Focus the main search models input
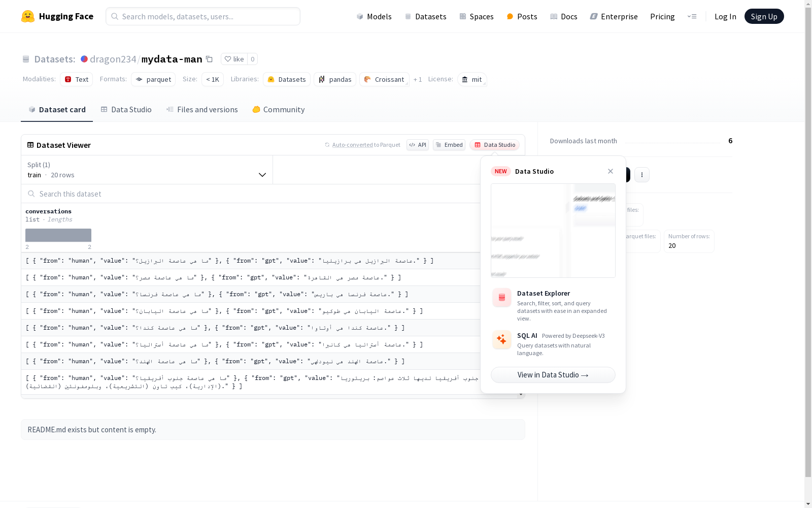This screenshot has height=508, width=812. 203,16
